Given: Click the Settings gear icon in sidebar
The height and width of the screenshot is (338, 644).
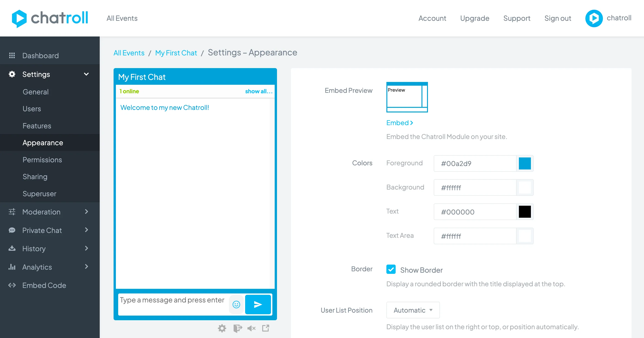Looking at the screenshot, I should point(12,74).
